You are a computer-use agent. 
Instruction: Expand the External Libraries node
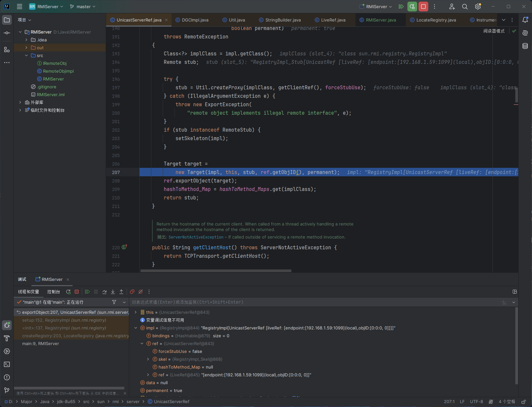[20, 102]
